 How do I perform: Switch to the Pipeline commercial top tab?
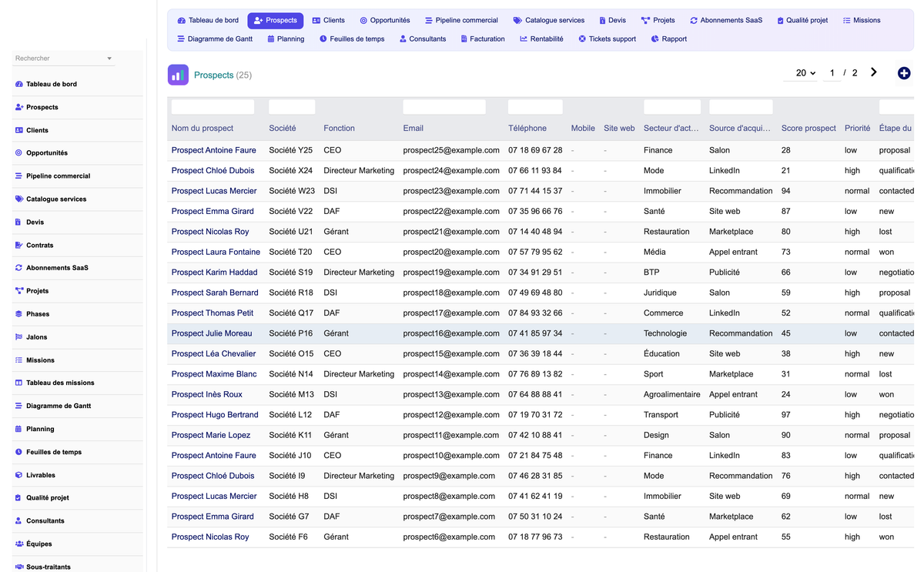point(462,21)
